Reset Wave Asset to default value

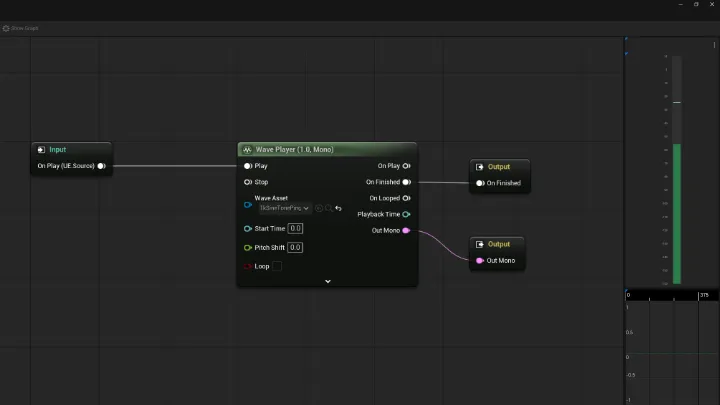click(338, 208)
